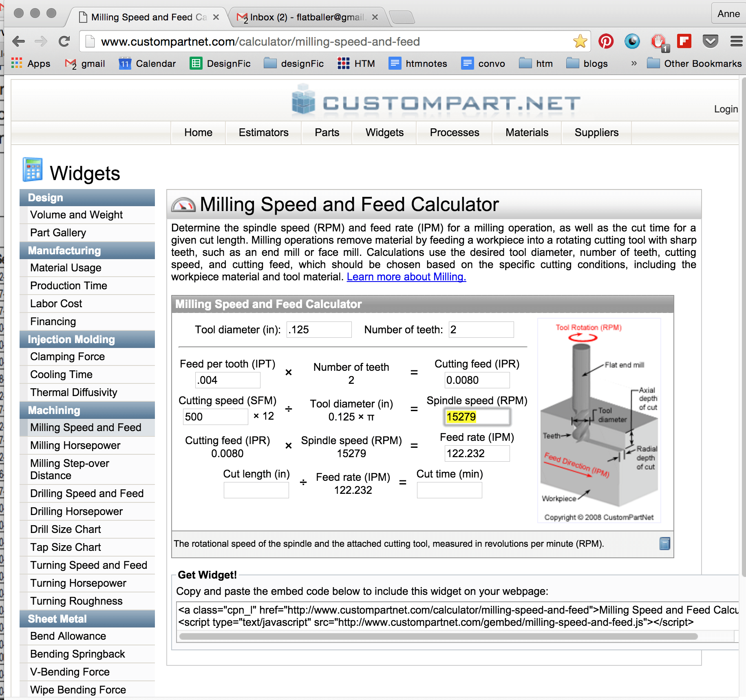The image size is (746, 700).
Task: Follow the Learn more about Milling link
Action: 406,277
